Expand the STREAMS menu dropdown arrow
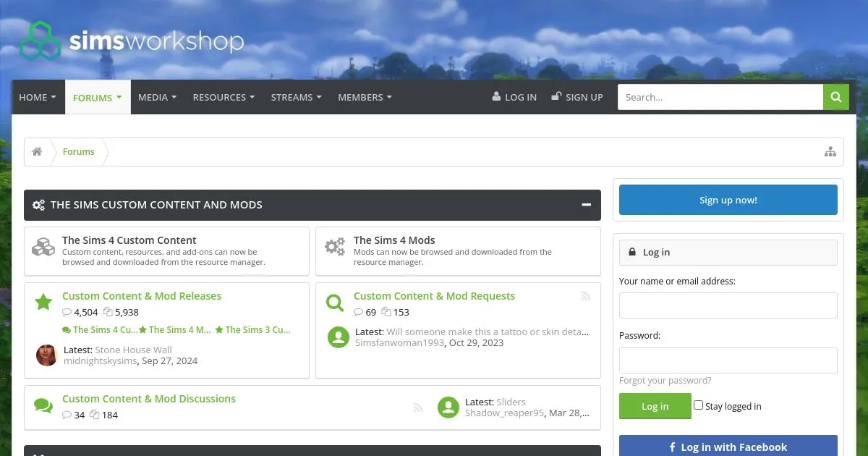The image size is (868, 456). tap(318, 97)
